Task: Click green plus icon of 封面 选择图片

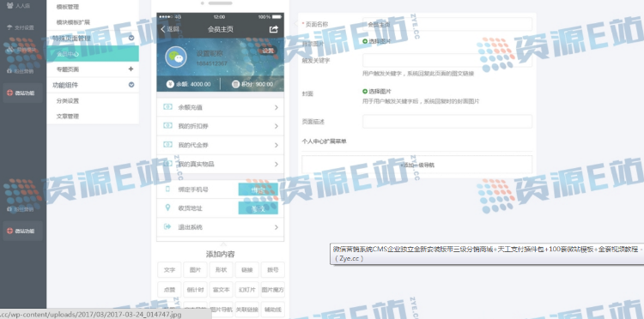Action: 365,92
